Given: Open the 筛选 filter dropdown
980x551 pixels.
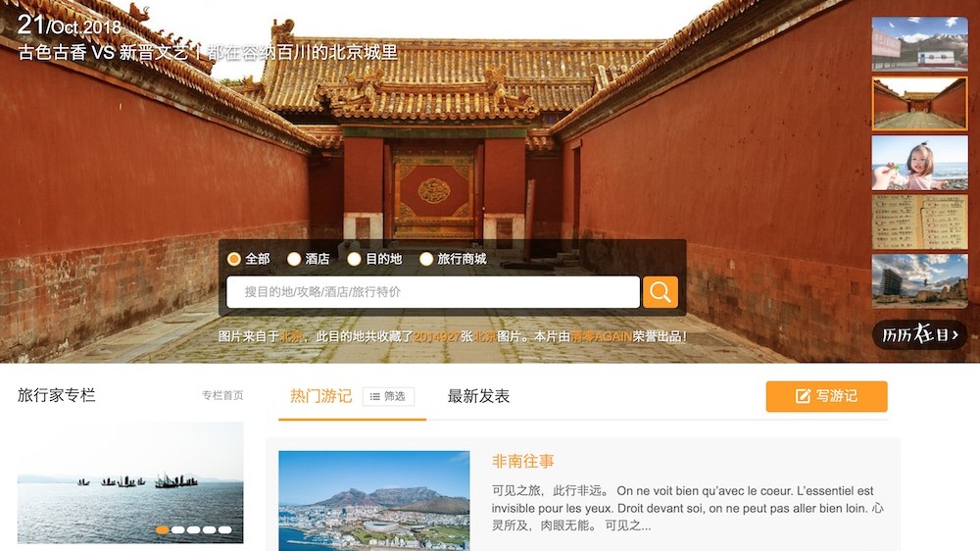Looking at the screenshot, I should click(388, 396).
